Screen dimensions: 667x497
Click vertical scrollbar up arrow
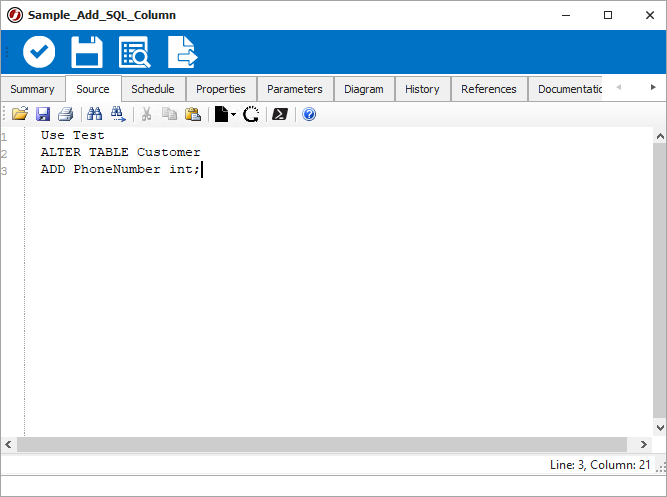[660, 136]
